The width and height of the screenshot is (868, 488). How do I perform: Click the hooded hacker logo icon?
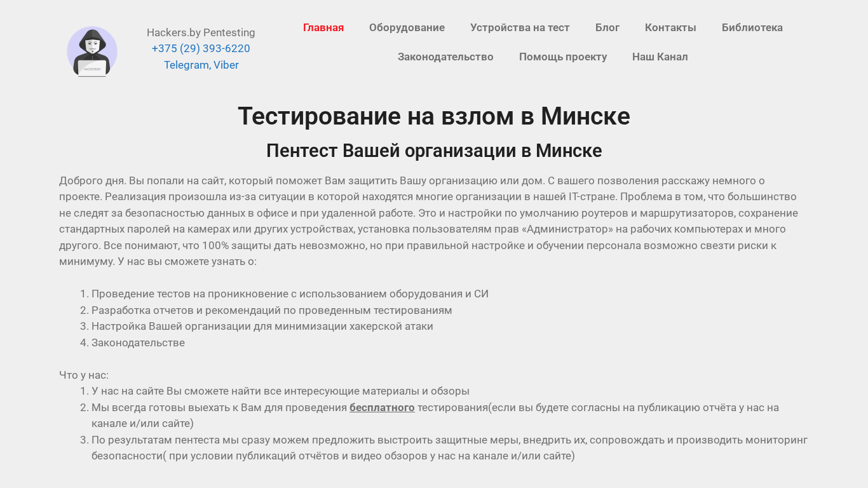click(x=92, y=51)
